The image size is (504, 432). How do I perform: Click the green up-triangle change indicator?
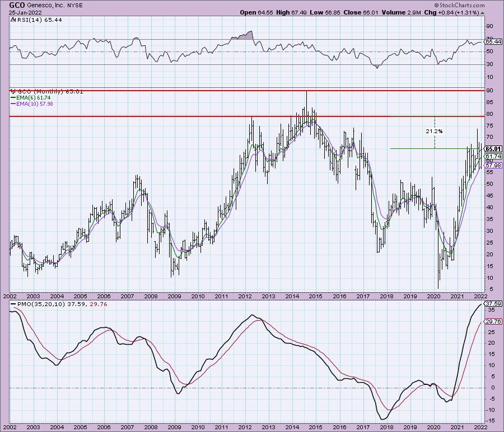[x=483, y=13]
